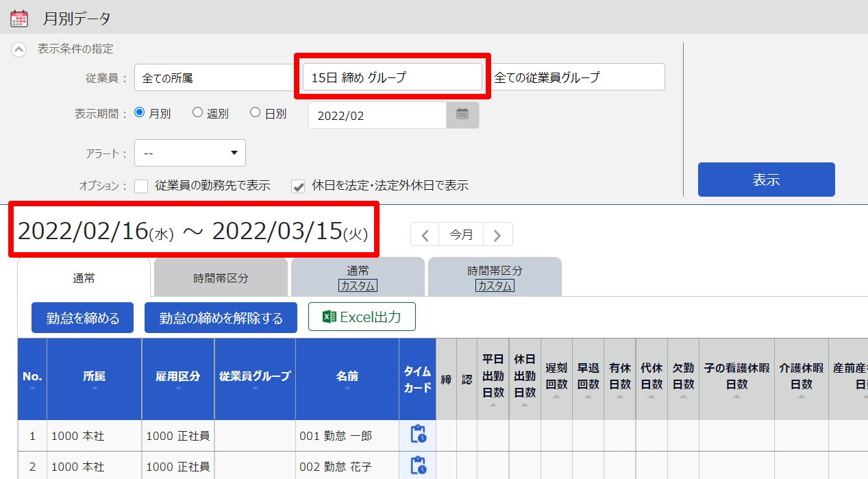Image resolution: width=868 pixels, height=479 pixels.
Task: Click 勤怠の締めを解除する button
Action: (x=221, y=318)
